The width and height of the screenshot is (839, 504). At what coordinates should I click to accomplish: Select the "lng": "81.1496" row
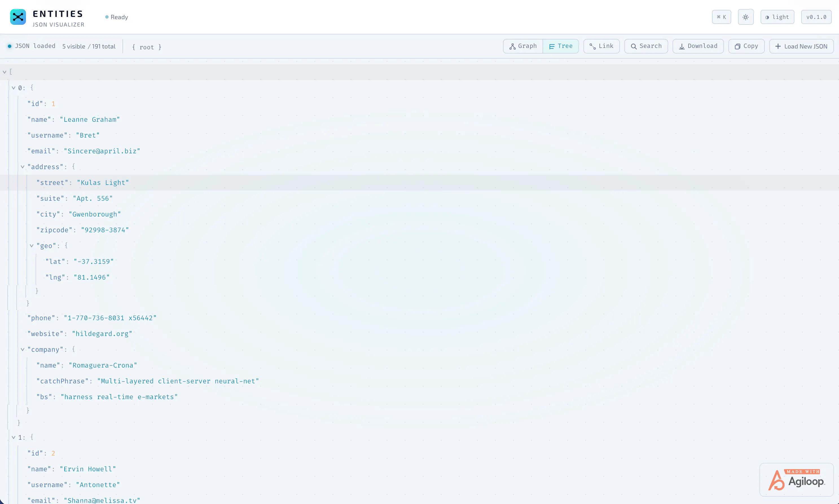[419, 277]
